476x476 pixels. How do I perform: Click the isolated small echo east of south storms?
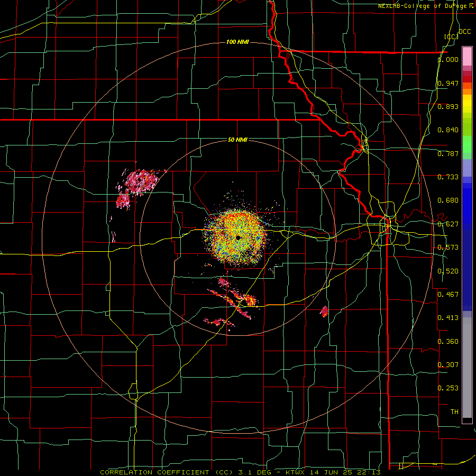pos(324,312)
